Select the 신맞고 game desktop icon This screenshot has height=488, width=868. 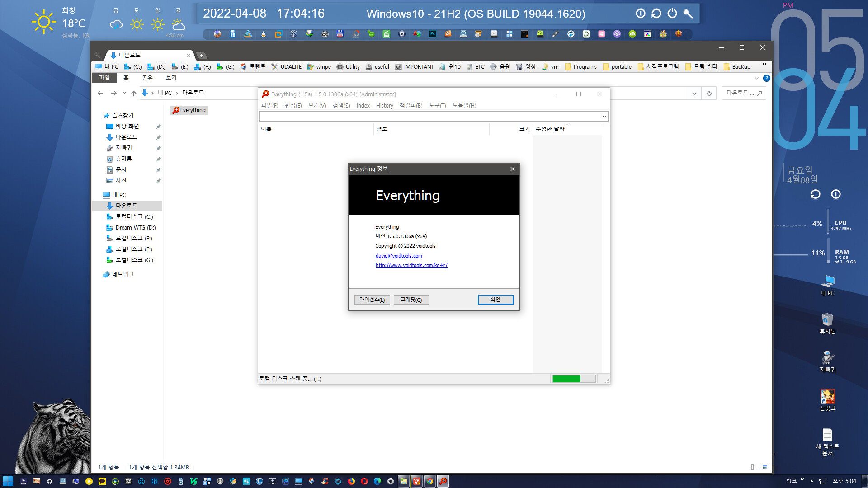(827, 400)
